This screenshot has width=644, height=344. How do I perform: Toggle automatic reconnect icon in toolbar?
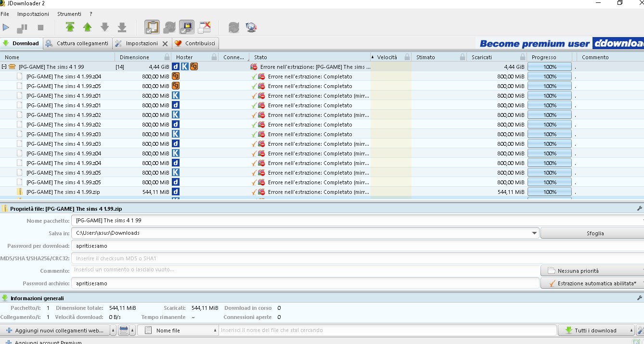pyautogui.click(x=169, y=27)
